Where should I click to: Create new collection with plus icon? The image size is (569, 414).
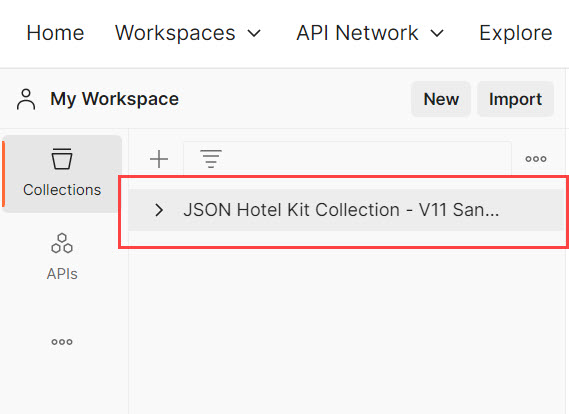pos(159,159)
